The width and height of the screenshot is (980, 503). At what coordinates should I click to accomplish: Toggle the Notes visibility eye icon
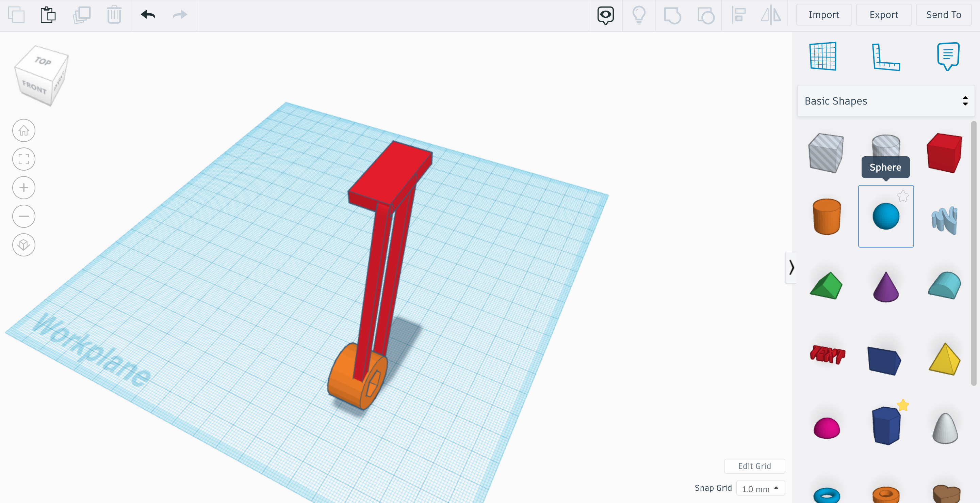605,15
